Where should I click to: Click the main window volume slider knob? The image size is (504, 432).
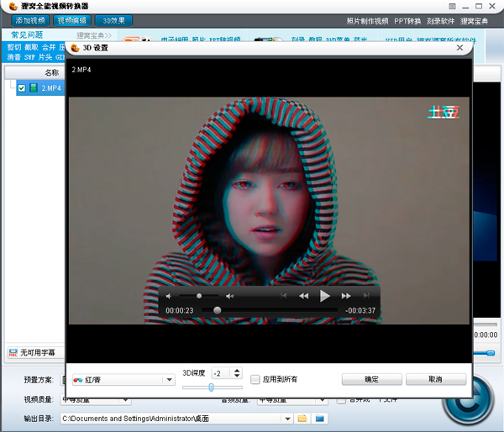click(x=491, y=353)
